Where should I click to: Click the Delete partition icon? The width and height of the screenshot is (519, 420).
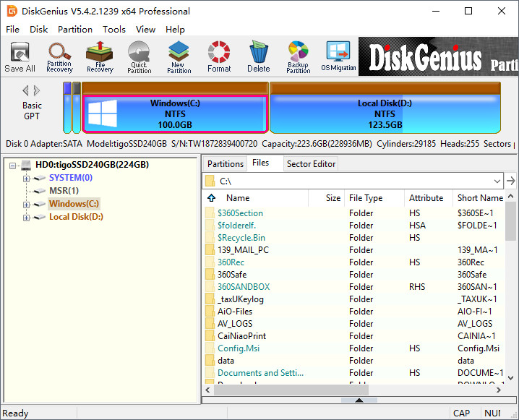click(258, 57)
